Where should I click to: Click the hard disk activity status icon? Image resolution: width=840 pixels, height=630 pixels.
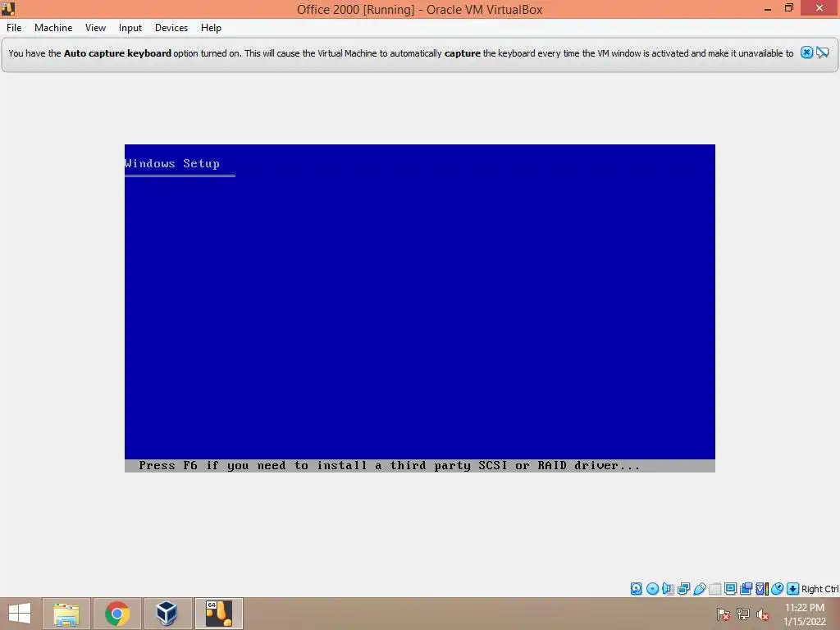[x=636, y=589]
